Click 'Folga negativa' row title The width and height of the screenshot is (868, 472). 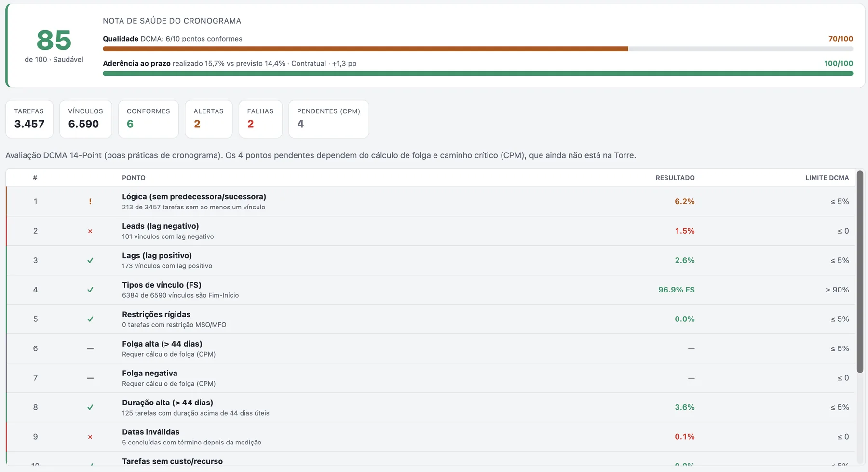coord(149,373)
